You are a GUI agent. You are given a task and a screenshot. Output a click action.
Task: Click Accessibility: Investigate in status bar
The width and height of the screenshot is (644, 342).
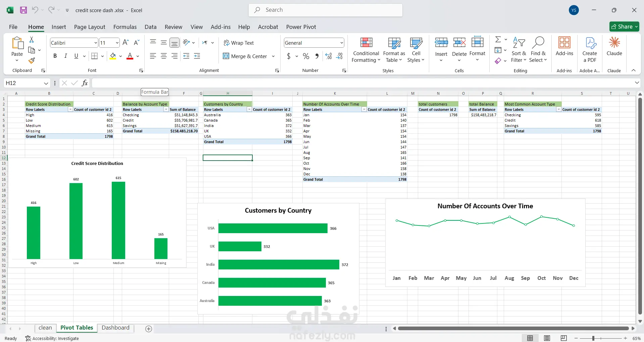click(52, 338)
